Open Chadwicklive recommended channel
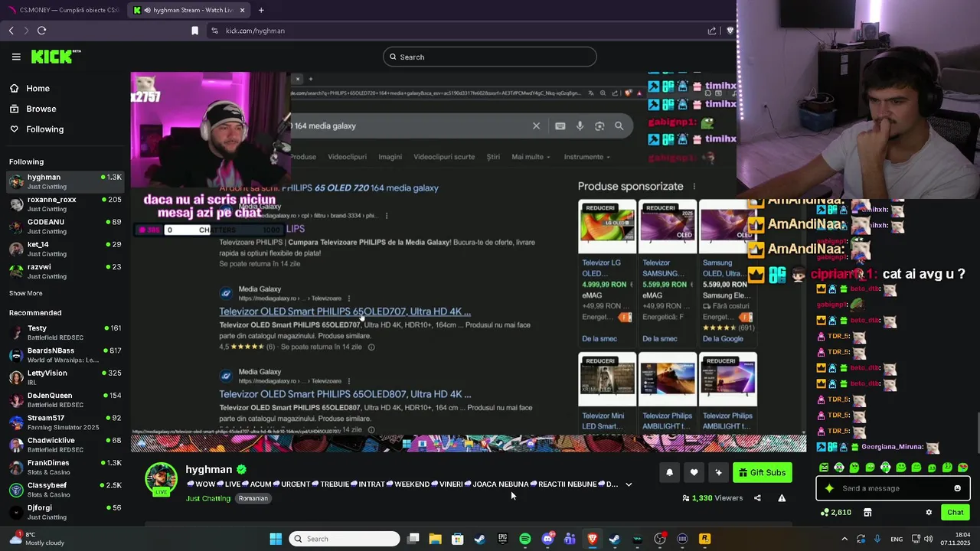Image resolution: width=980 pixels, height=551 pixels. pos(65,445)
